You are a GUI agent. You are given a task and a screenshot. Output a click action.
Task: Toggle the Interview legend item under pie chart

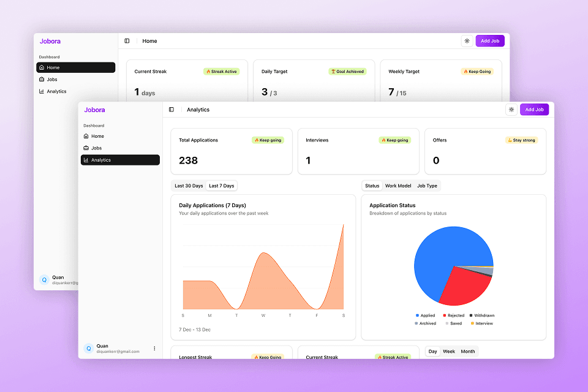481,323
